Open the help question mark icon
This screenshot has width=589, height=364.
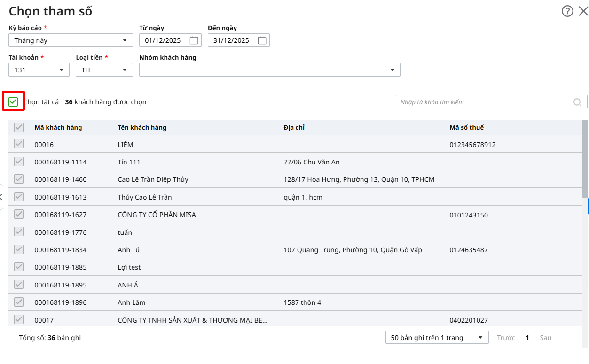tap(567, 11)
